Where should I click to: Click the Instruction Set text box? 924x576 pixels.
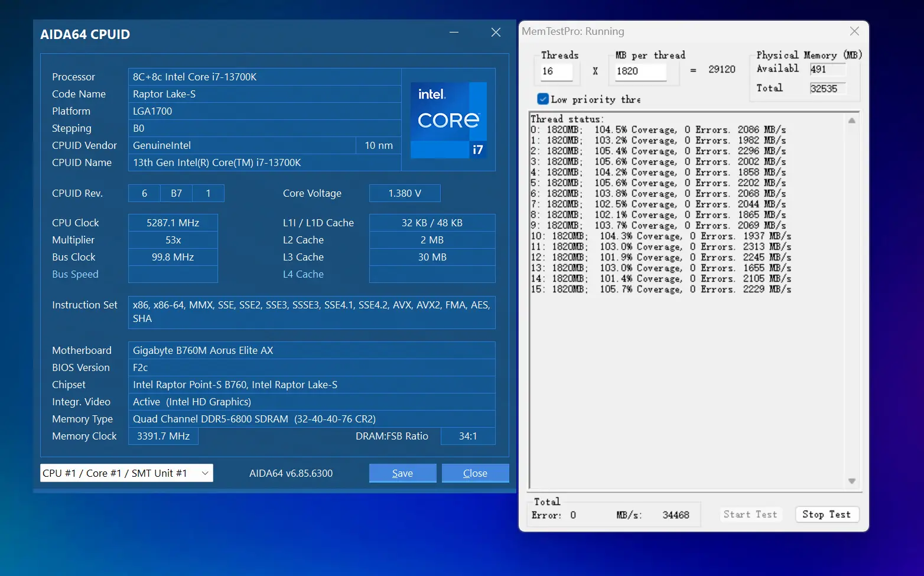pyautogui.click(x=311, y=312)
